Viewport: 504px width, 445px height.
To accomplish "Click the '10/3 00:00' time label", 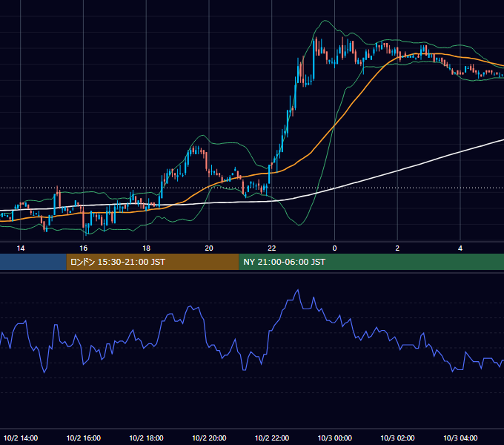I will [x=334, y=438].
